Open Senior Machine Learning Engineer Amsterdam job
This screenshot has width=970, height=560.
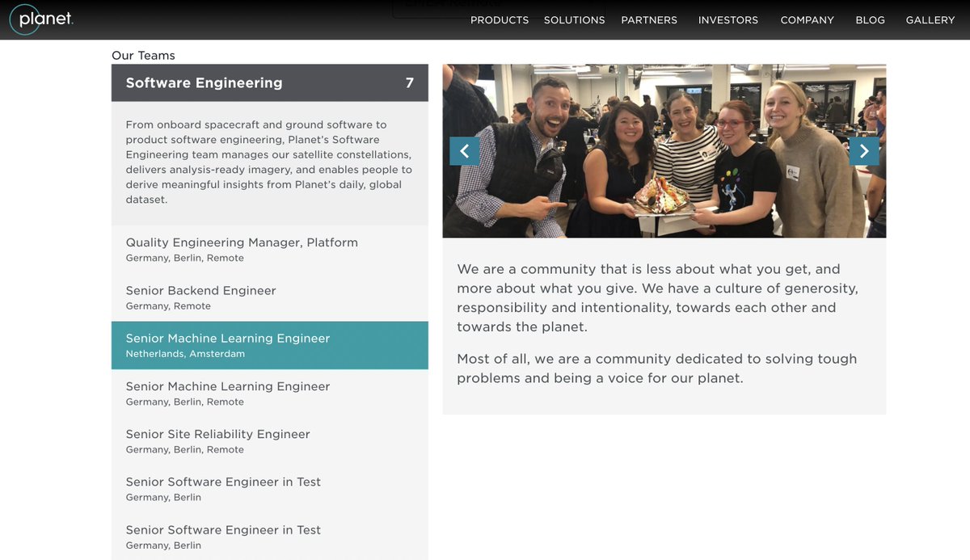point(270,345)
